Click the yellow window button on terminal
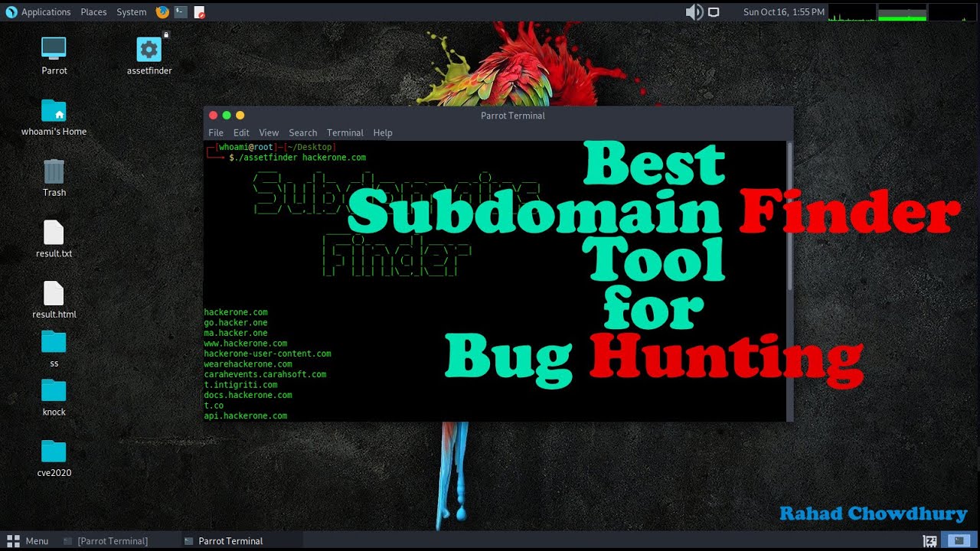The width and height of the screenshot is (980, 551). (240, 116)
